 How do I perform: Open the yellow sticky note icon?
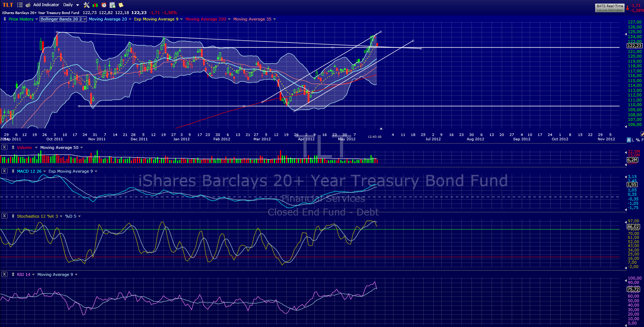[x=121, y=5]
